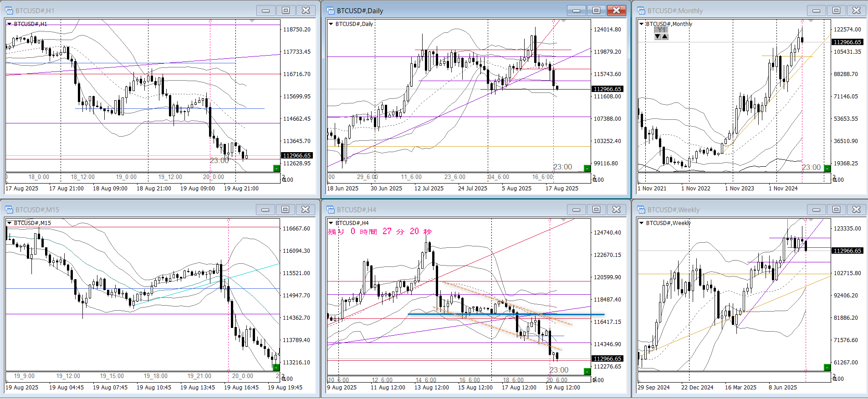Click the BTCUSD#,Daily chart window icon
The height and width of the screenshot is (399, 868).
(x=331, y=10)
